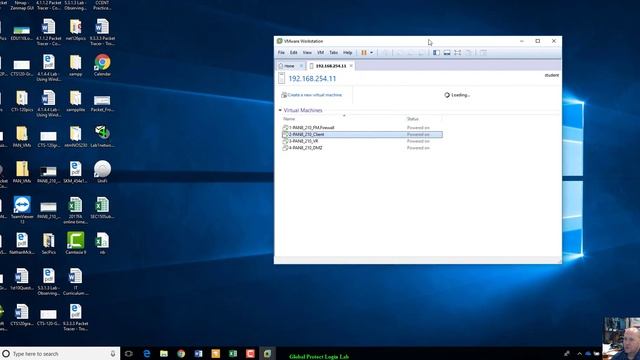Screen dimensions: 640x360
Task: Switch to the 192.168.254.11 tab
Action: pyautogui.click(x=331, y=66)
